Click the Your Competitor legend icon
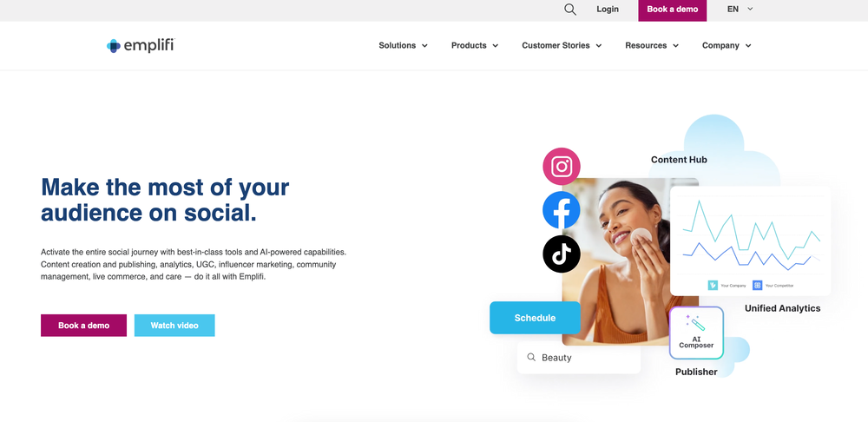Screen dimensions: 868x422 (x=757, y=285)
